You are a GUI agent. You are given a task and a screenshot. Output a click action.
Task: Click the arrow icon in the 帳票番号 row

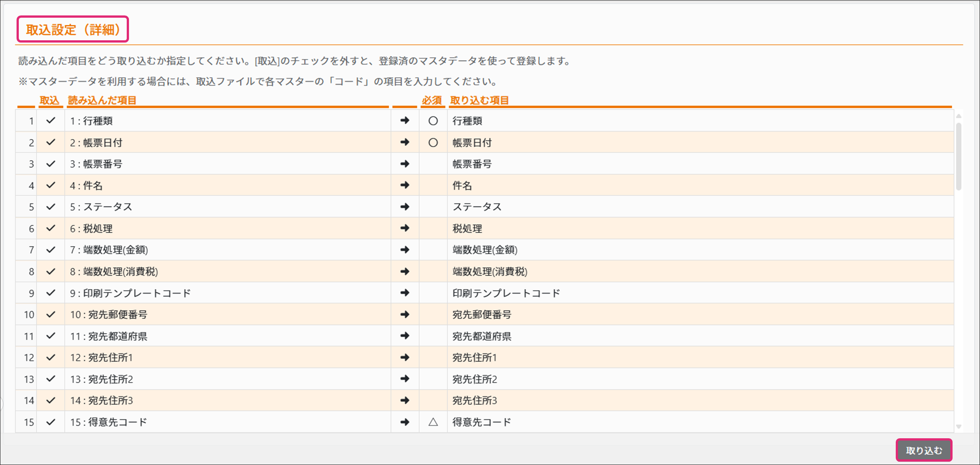pyautogui.click(x=405, y=164)
